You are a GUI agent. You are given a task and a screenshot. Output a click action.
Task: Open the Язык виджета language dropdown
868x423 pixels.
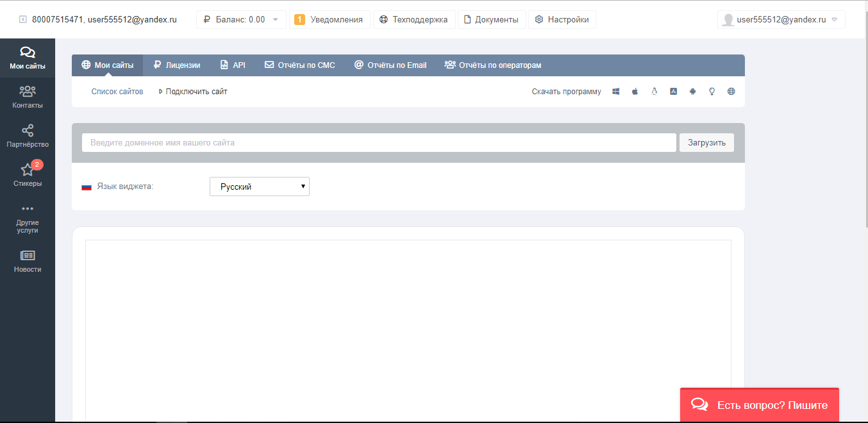click(x=260, y=187)
